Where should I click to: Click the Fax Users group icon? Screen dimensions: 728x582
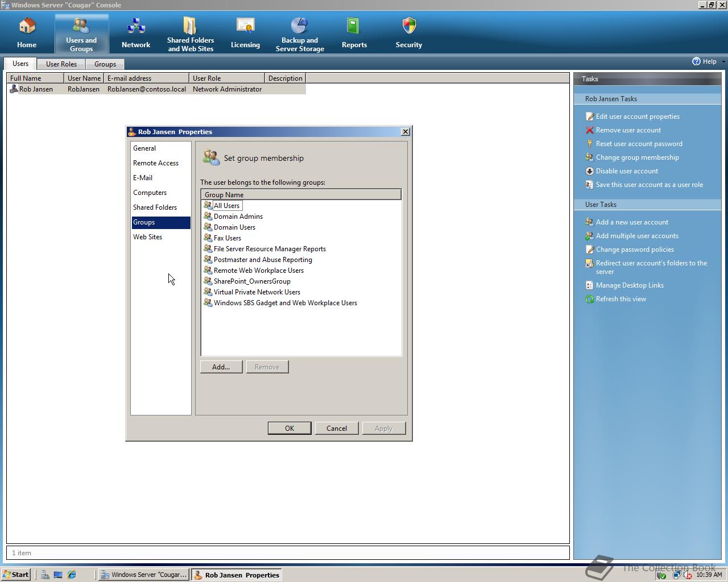click(x=208, y=238)
